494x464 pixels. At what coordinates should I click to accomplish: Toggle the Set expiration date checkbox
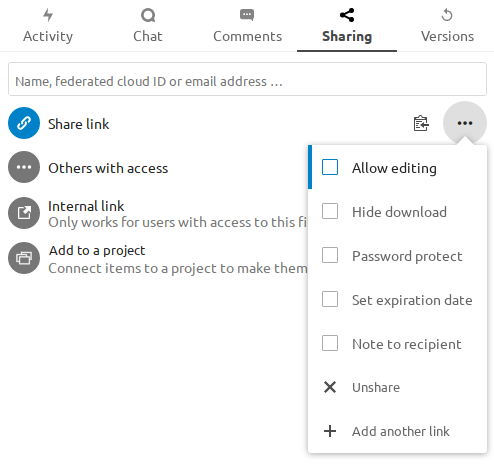pos(330,299)
